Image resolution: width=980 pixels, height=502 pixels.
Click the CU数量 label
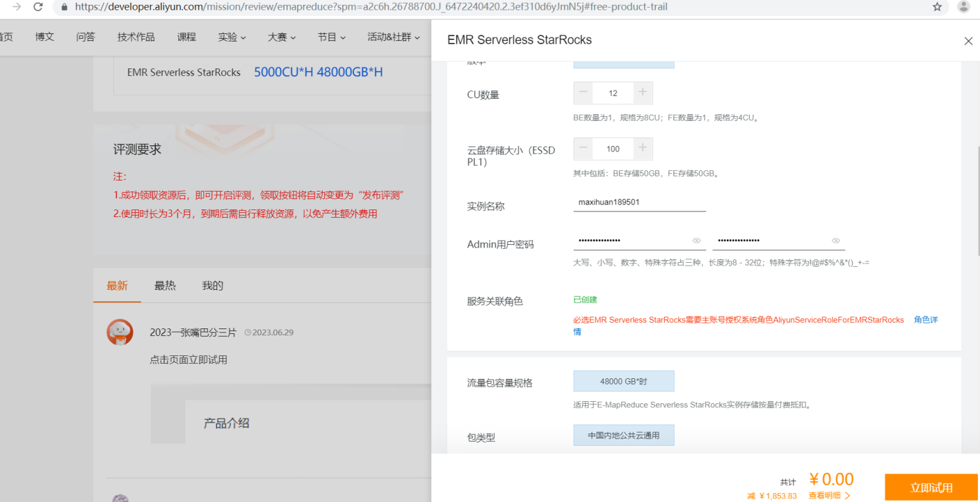pos(483,95)
